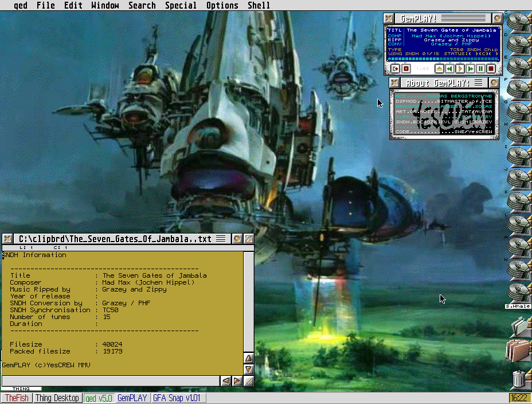
Task: Open drive E icon on the desktop
Action: click(519, 67)
